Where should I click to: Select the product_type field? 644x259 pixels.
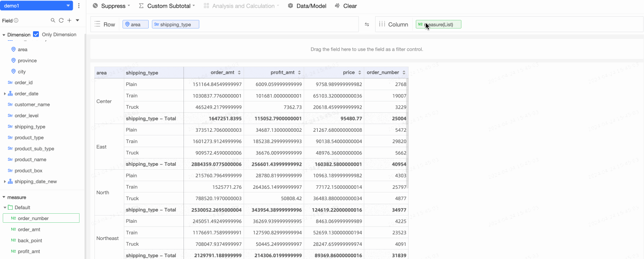tap(29, 138)
